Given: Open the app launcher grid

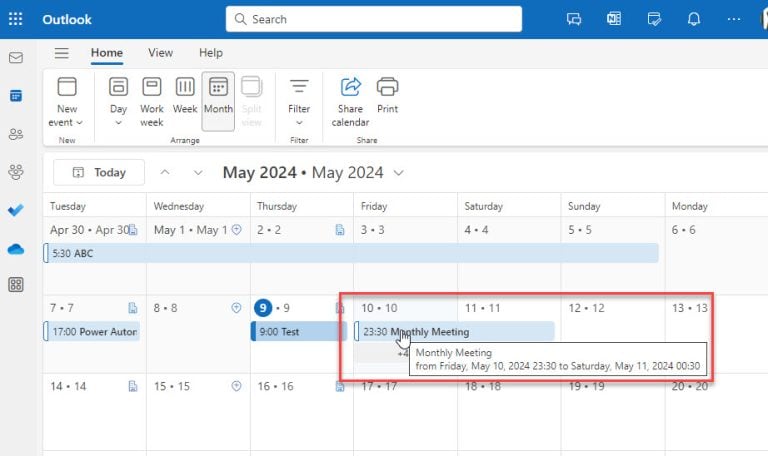Looking at the screenshot, I should pos(15,19).
